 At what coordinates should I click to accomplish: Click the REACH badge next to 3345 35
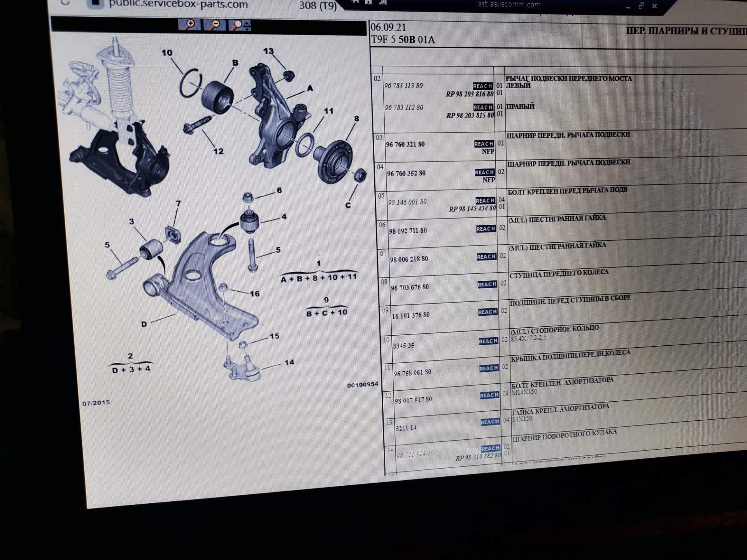click(x=488, y=341)
